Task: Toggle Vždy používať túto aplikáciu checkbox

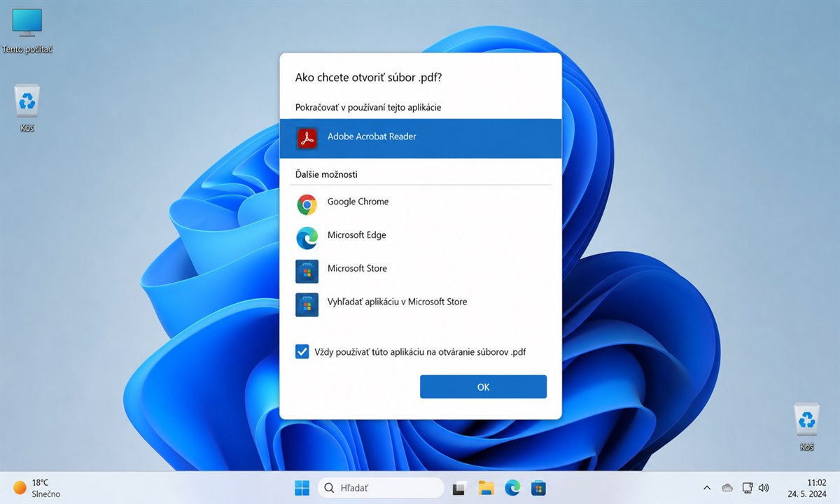Action: click(302, 351)
